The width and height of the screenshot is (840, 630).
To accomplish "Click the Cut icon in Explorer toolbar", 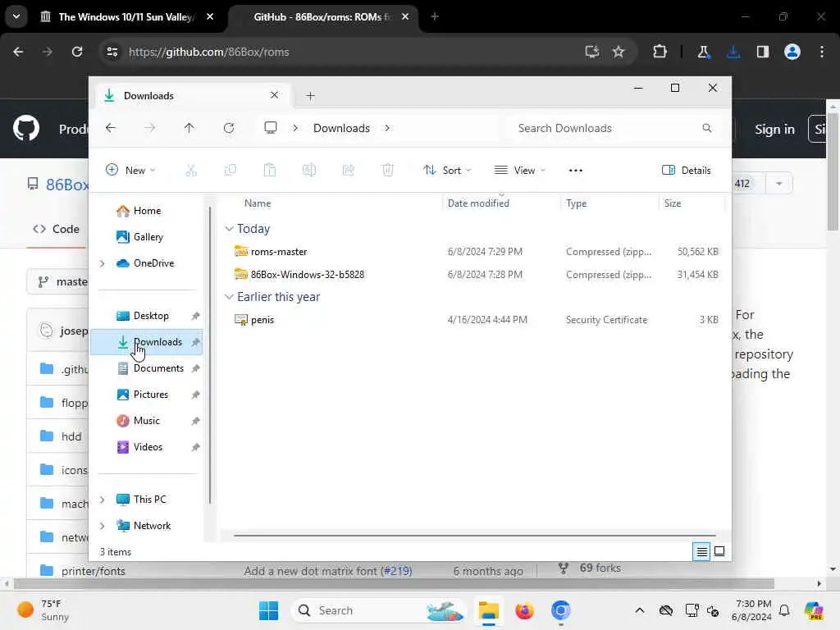I will (x=190, y=171).
